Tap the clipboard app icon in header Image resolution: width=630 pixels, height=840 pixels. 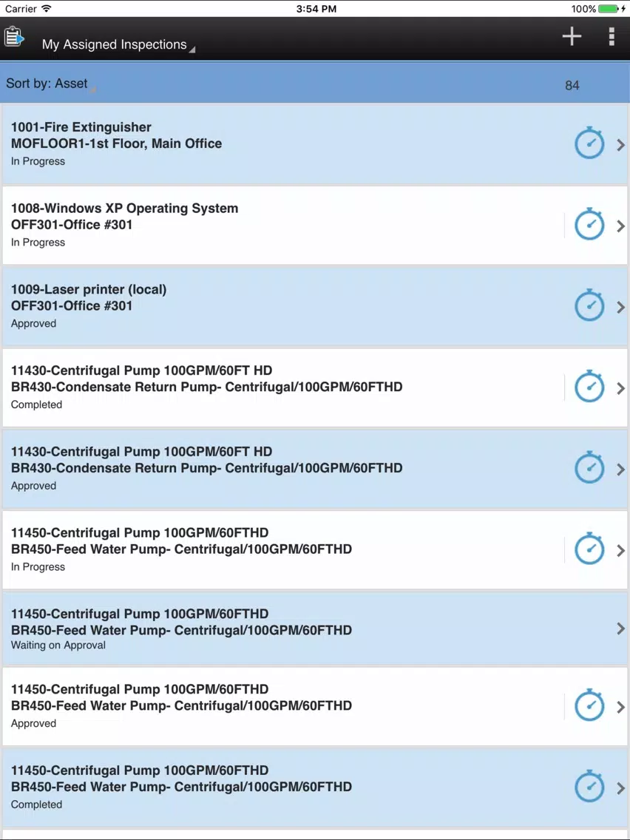[14, 38]
